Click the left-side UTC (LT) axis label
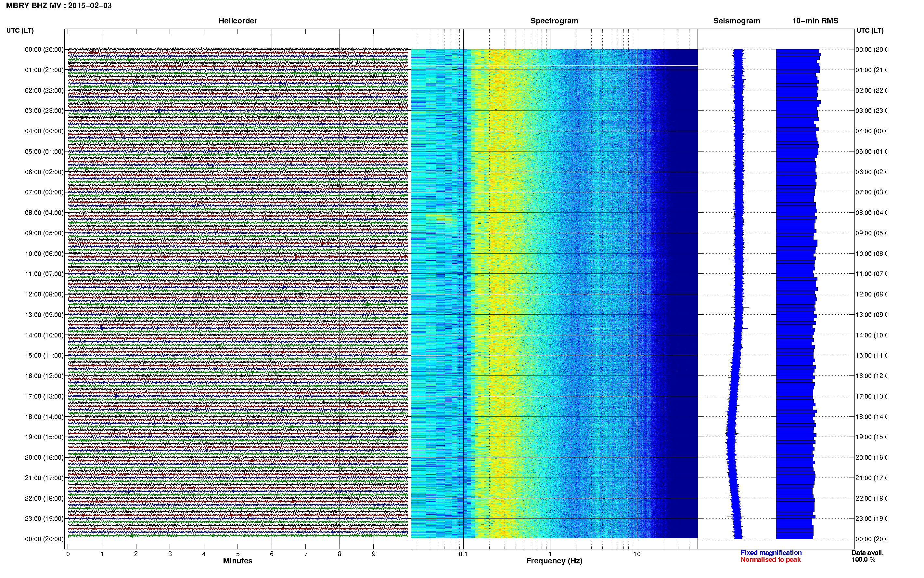 20,31
